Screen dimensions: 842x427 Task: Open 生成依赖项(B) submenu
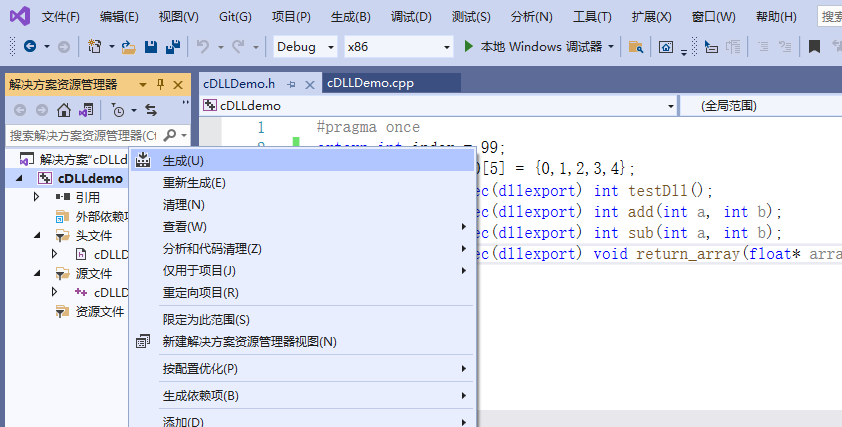303,396
